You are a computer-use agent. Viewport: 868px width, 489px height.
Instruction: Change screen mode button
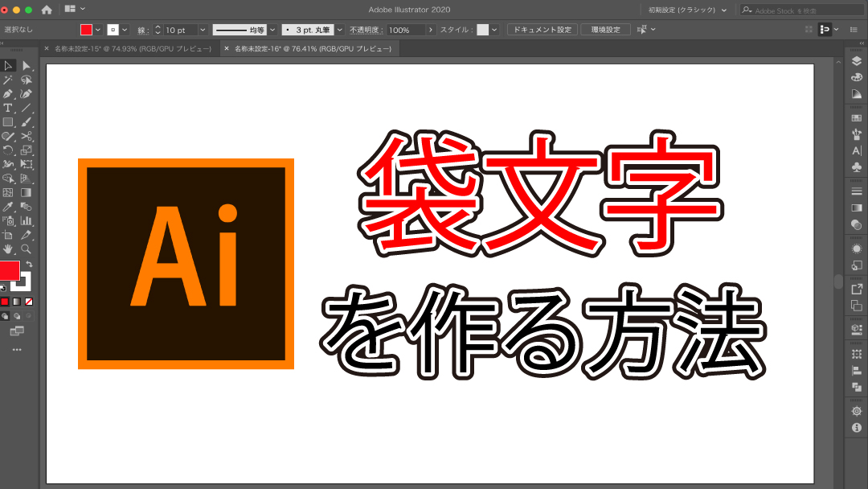tap(17, 331)
